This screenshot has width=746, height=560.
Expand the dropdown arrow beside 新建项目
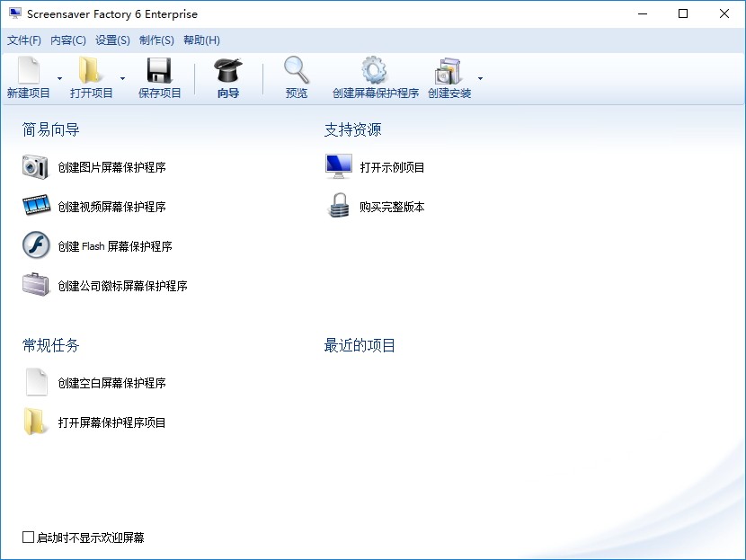[x=59, y=78]
